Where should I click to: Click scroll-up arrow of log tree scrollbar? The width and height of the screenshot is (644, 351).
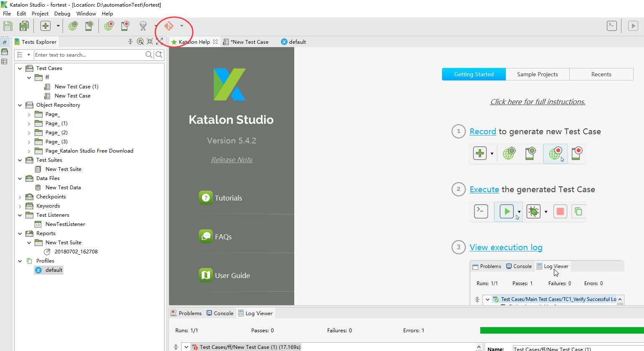[x=479, y=347]
